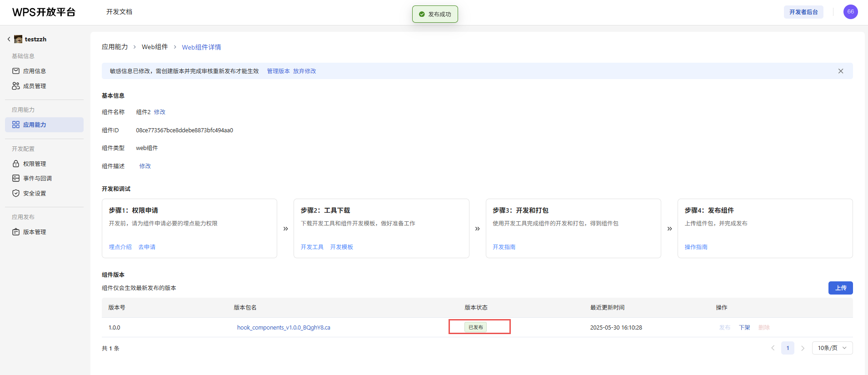The width and height of the screenshot is (868, 375).
Task: Click the greyed 删除 action in the row
Action: (x=764, y=327)
